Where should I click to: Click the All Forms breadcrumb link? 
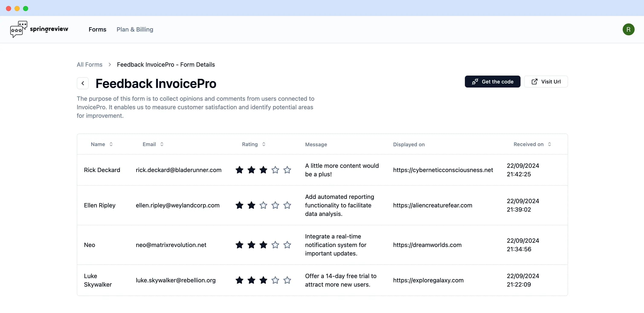(90, 64)
